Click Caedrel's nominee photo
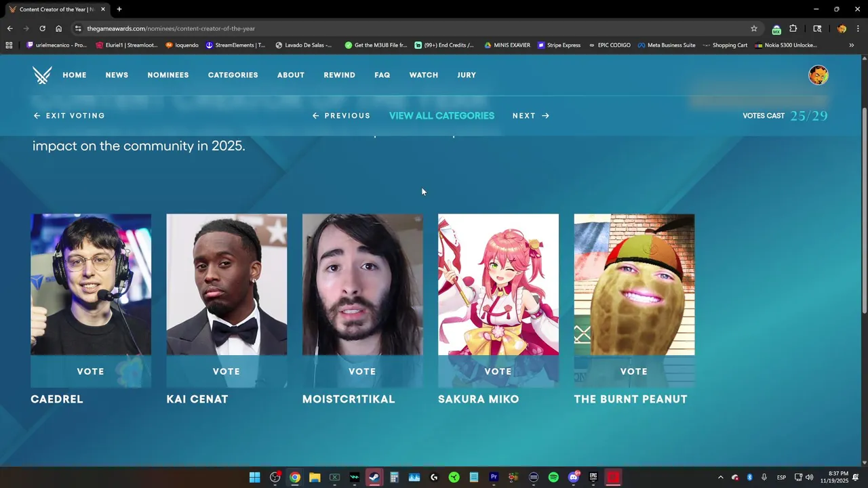This screenshot has width=868, height=488. [91, 285]
